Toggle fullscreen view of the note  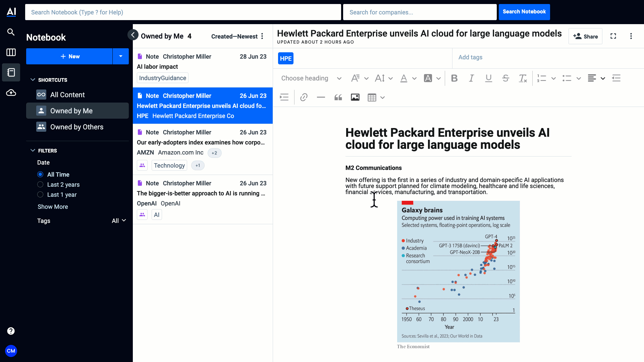613,36
